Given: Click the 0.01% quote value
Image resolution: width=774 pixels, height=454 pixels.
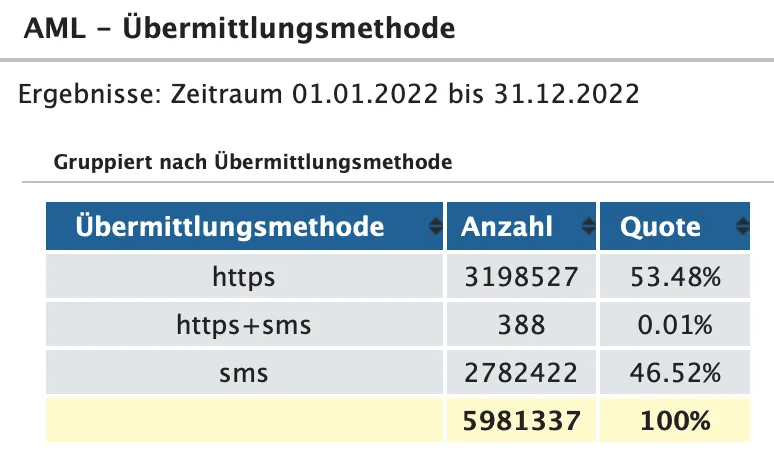Looking at the screenshot, I should click(674, 325).
